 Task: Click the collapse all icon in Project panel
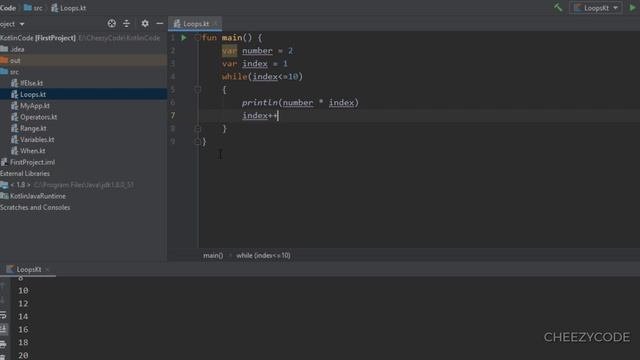pos(127,24)
